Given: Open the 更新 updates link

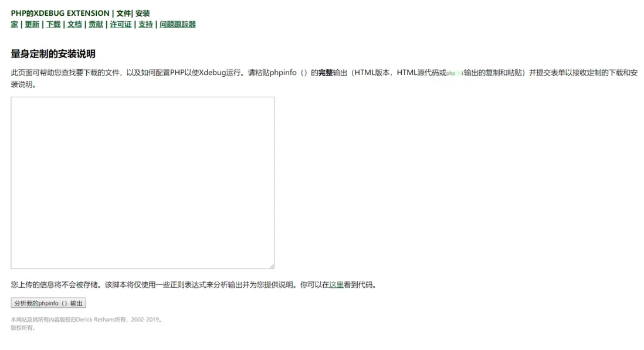Looking at the screenshot, I should click(x=32, y=24).
